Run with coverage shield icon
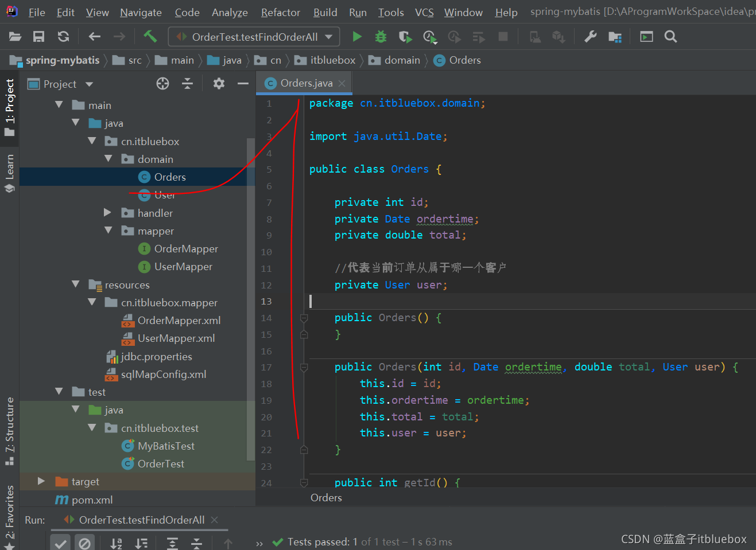 (x=405, y=37)
